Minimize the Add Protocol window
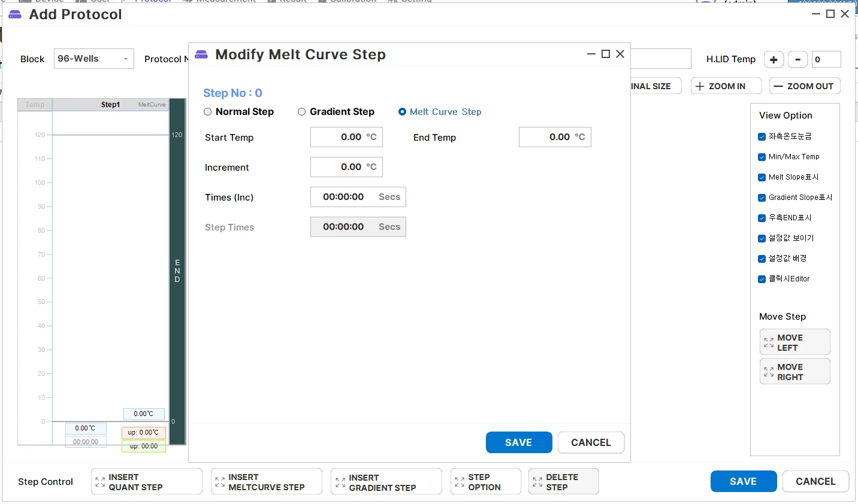 [816, 14]
